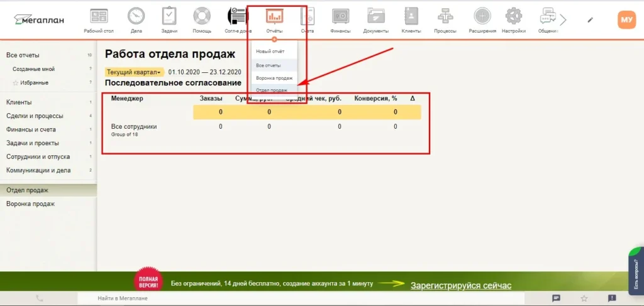Click the date range 01.10.2020 — 23.12.2020
This screenshot has height=306, width=644.
click(204, 72)
